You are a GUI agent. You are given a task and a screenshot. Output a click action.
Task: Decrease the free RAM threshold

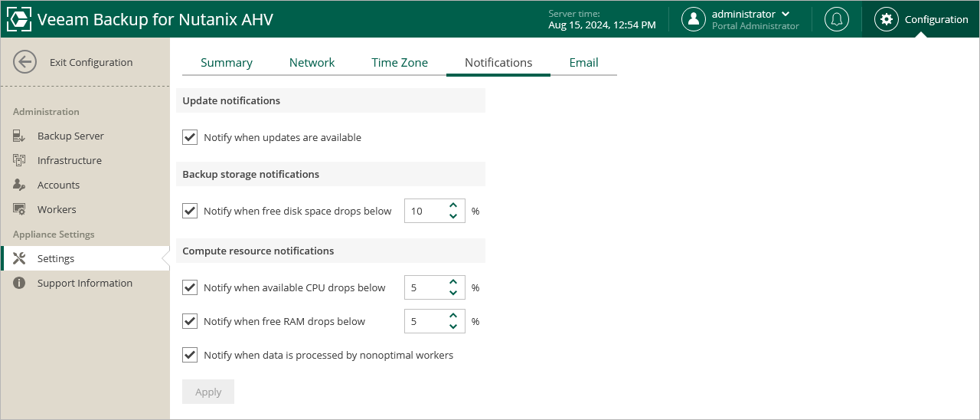pyautogui.click(x=453, y=326)
